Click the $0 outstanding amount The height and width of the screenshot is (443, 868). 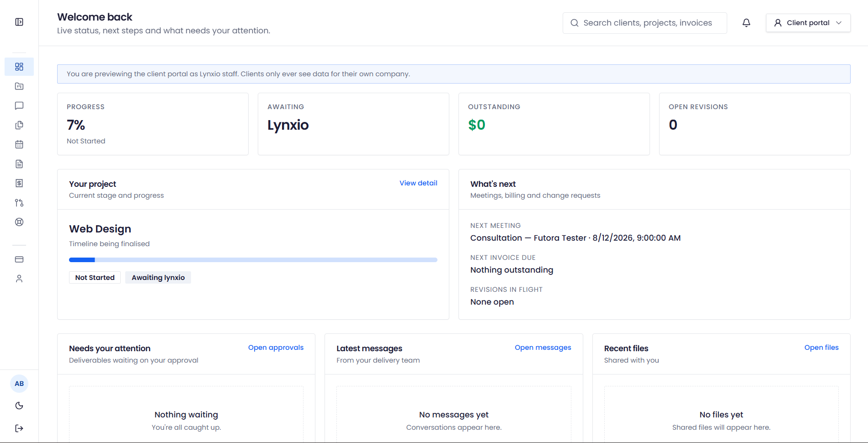click(477, 125)
